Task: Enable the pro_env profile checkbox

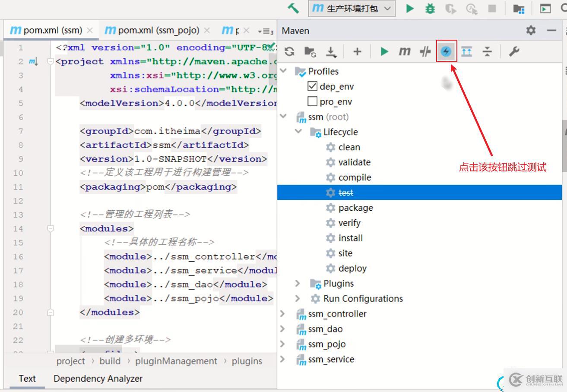Action: tap(313, 101)
